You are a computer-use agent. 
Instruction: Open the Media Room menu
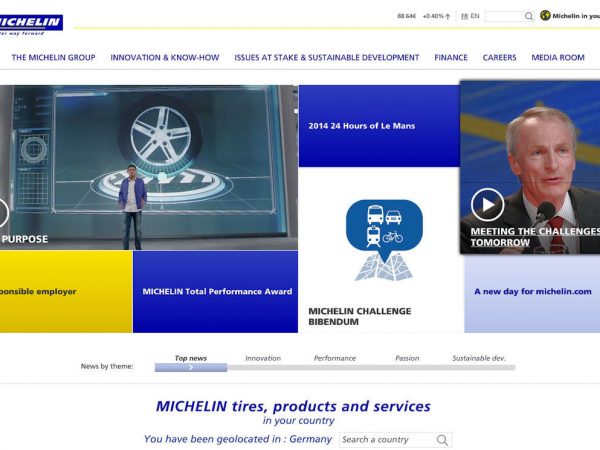click(558, 57)
